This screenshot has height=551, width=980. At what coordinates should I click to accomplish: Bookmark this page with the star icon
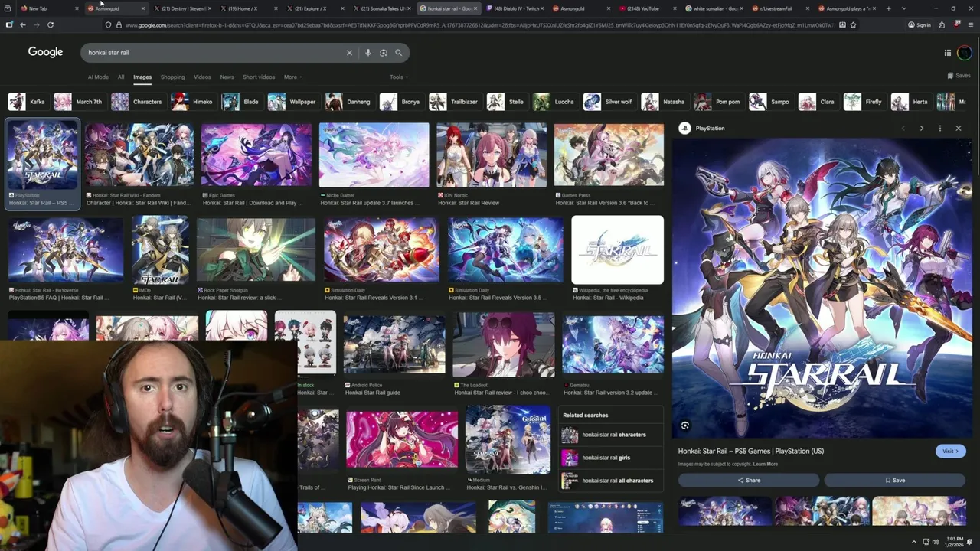853,24
